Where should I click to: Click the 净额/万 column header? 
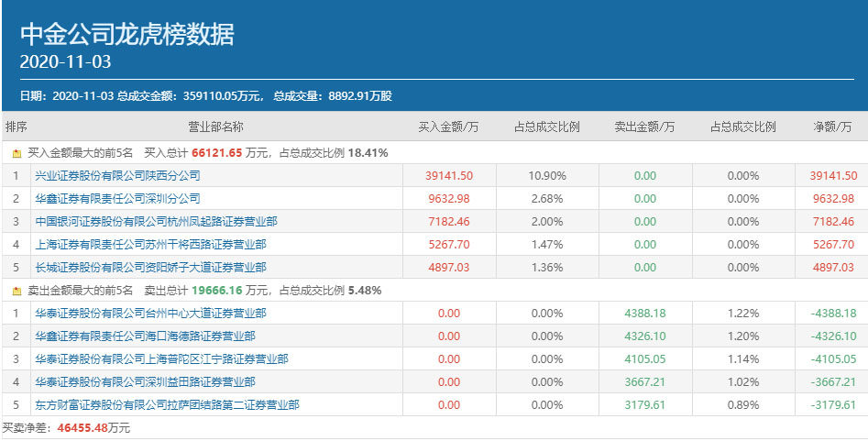click(832, 127)
